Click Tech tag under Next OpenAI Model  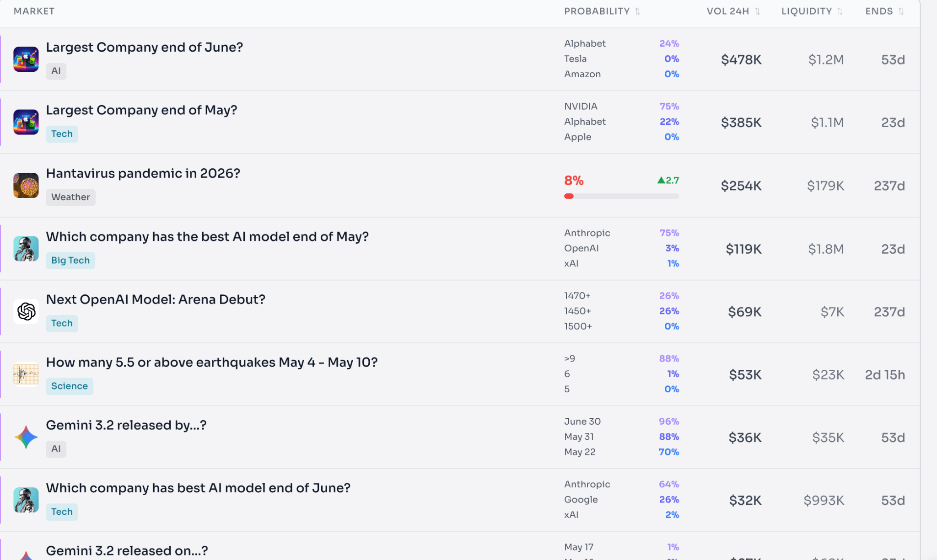(x=62, y=323)
